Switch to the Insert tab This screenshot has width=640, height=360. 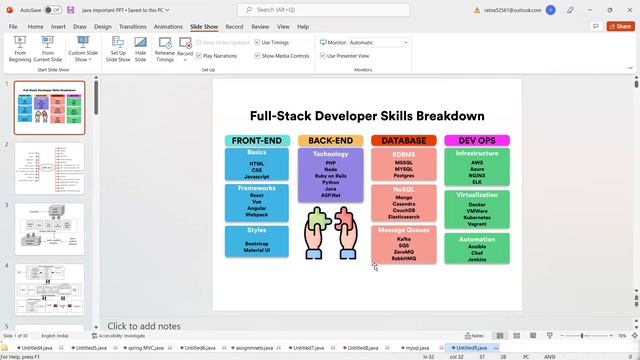click(x=58, y=27)
